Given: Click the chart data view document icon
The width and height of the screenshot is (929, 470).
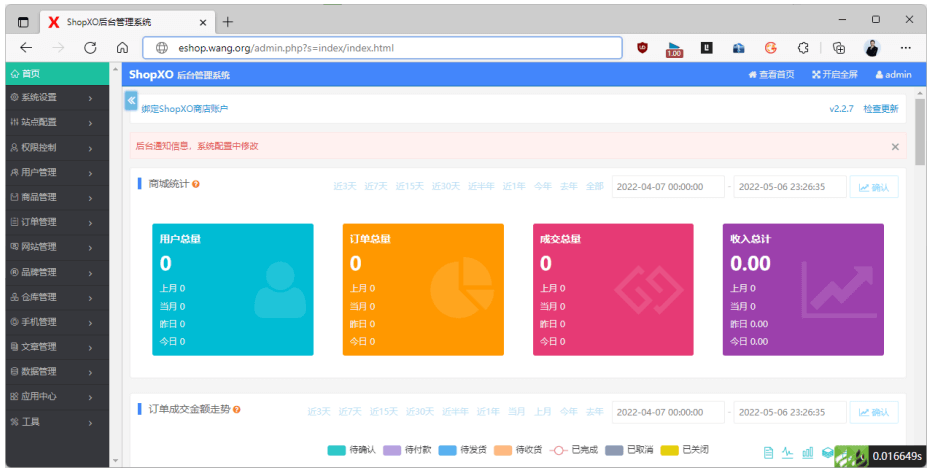Looking at the screenshot, I should click(768, 453).
